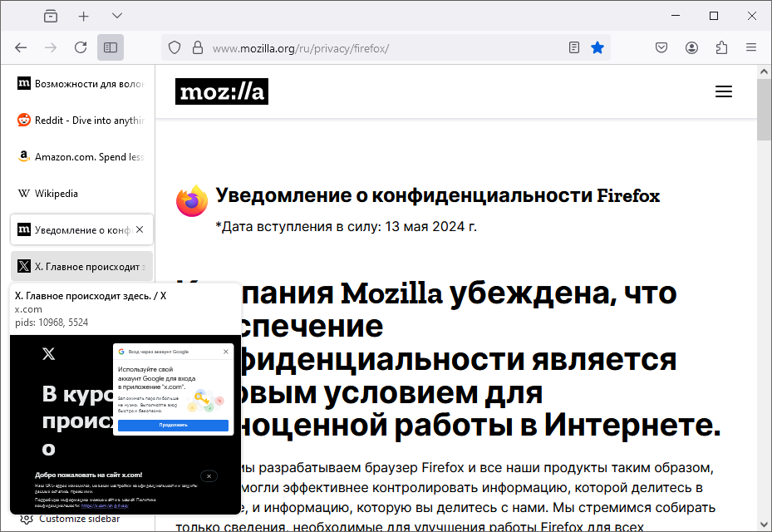Click Wikipedia W favicon in tab list
The width and height of the screenshot is (772, 532).
(23, 193)
